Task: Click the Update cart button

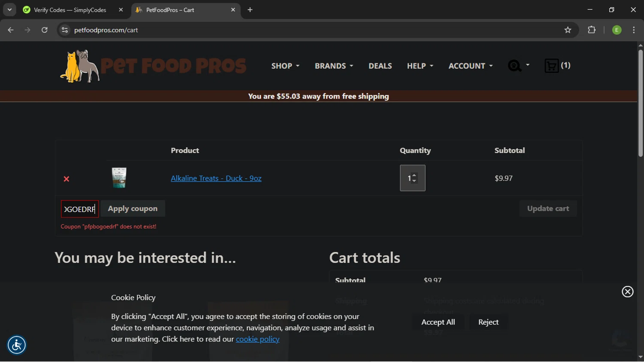Action: pos(548,209)
